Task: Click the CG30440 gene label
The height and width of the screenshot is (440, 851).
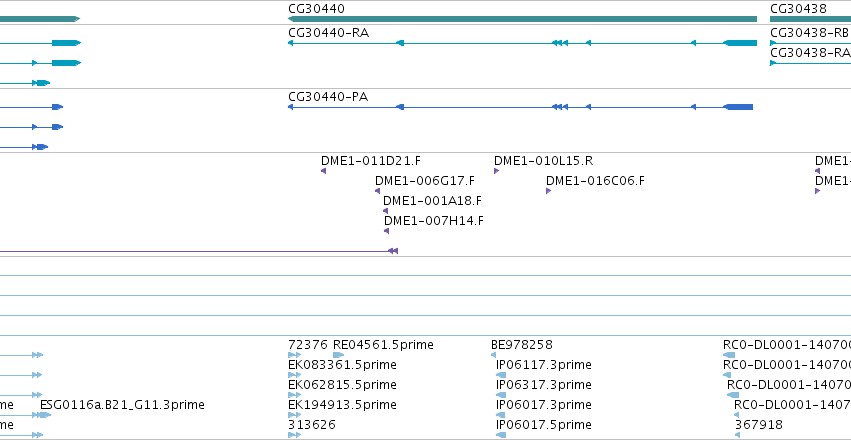Action: tap(316, 9)
